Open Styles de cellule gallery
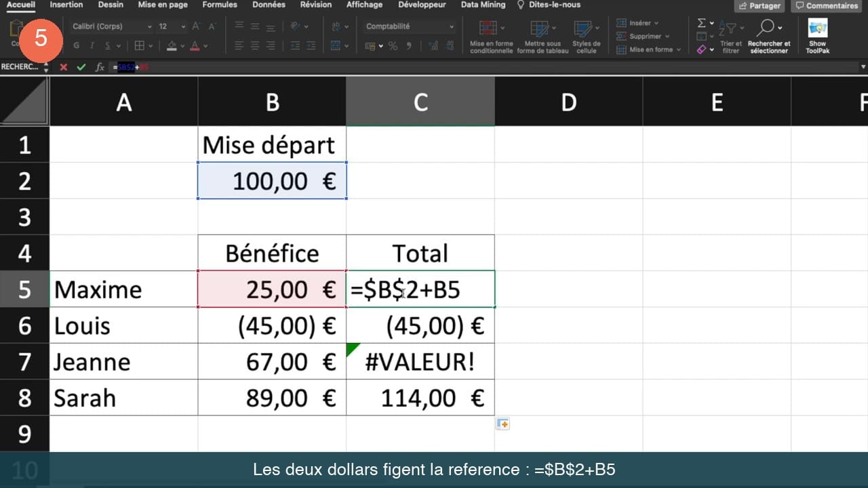 coord(586,37)
